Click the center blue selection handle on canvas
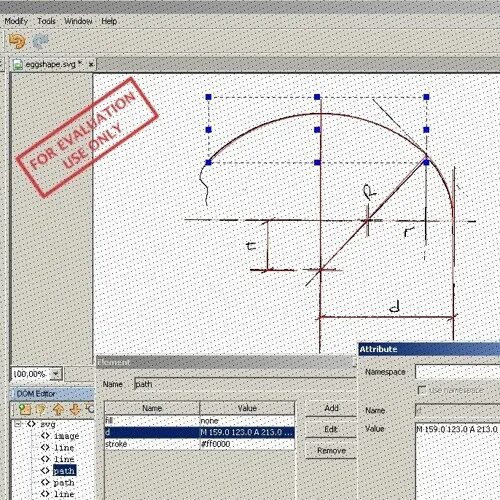Viewport: 500px width, 500px height. pyautogui.click(x=317, y=130)
